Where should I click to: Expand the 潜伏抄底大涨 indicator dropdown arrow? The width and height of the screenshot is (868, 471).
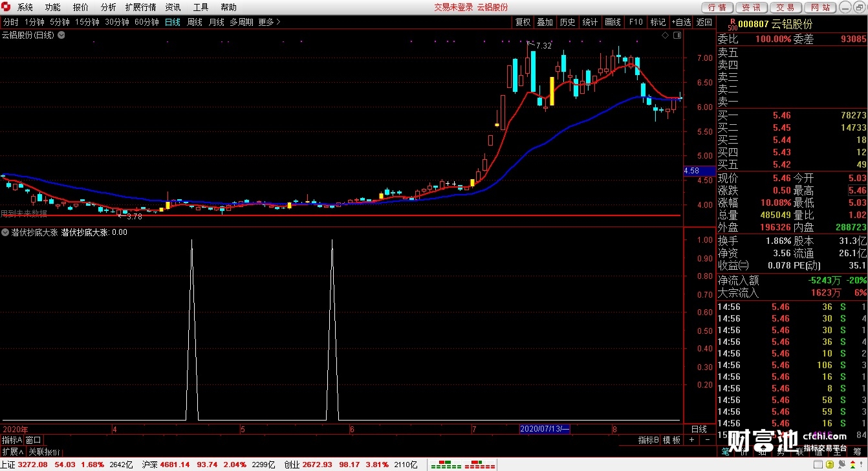click(6, 232)
